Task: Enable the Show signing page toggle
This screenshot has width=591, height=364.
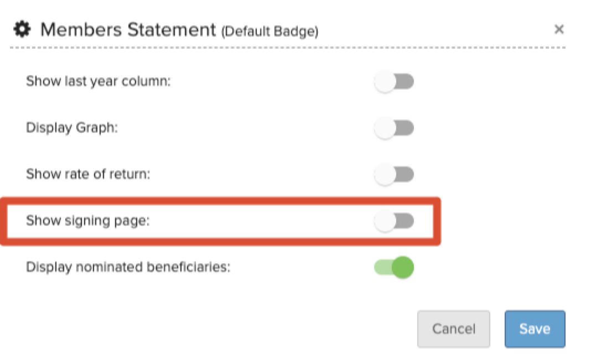Action: [394, 221]
